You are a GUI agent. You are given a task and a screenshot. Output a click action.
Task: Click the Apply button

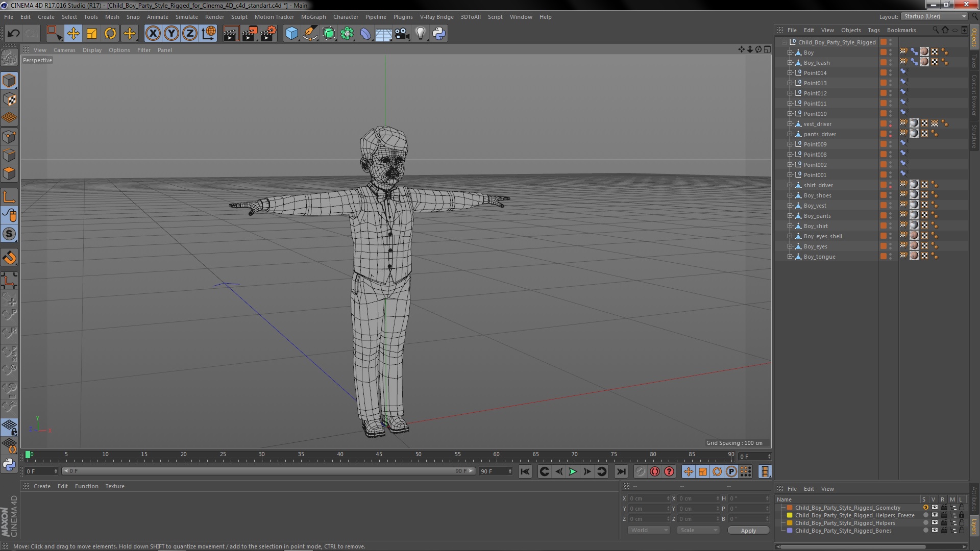coord(748,531)
